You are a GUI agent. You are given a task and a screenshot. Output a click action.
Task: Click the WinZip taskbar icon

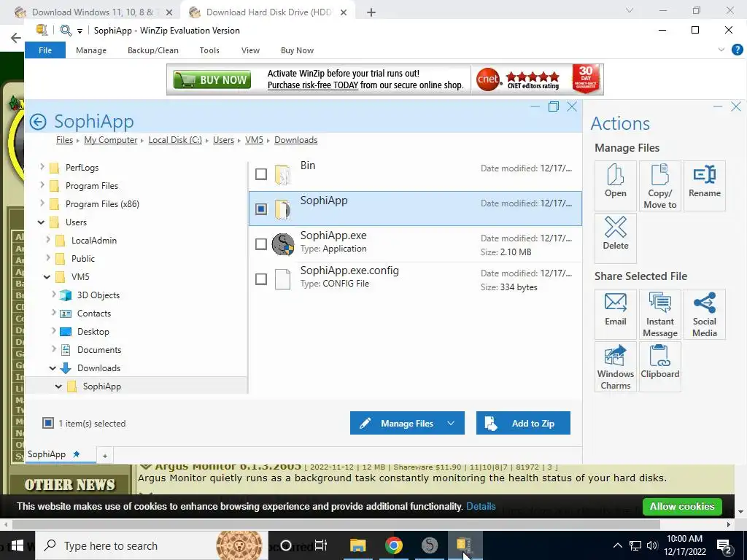[x=465, y=545]
